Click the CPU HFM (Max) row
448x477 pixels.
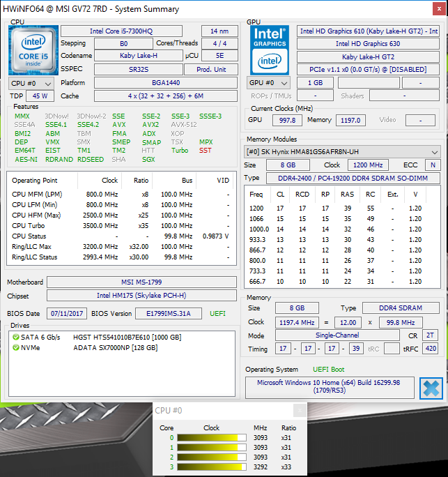(x=121, y=215)
